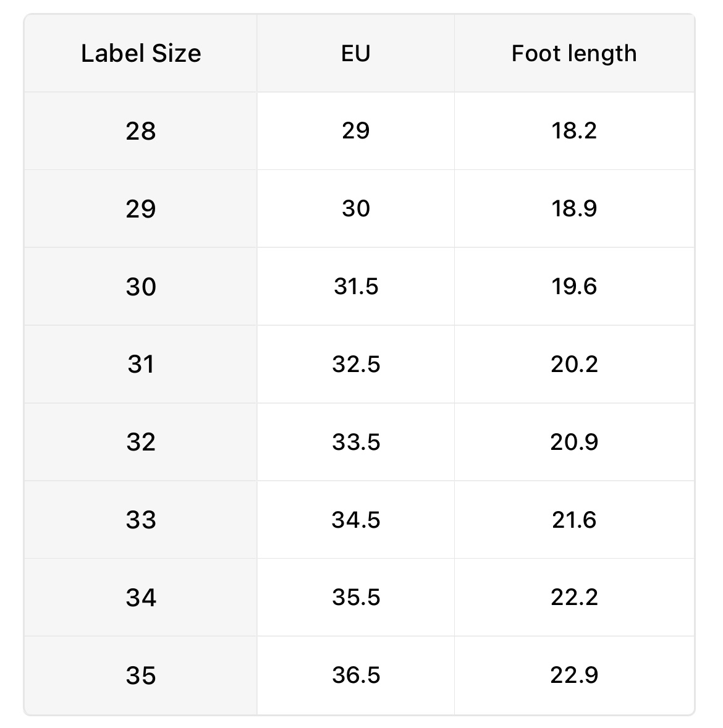Image resolution: width=723 pixels, height=728 pixels.
Task: Select label size 34 cell
Action: [x=141, y=598]
